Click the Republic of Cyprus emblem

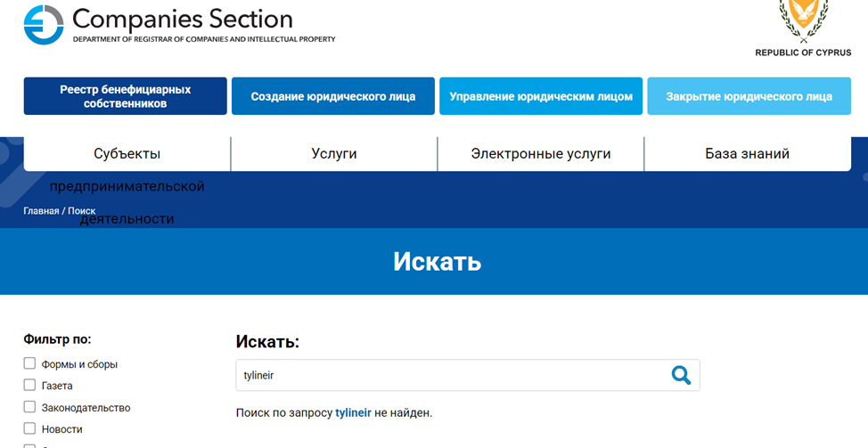803,20
